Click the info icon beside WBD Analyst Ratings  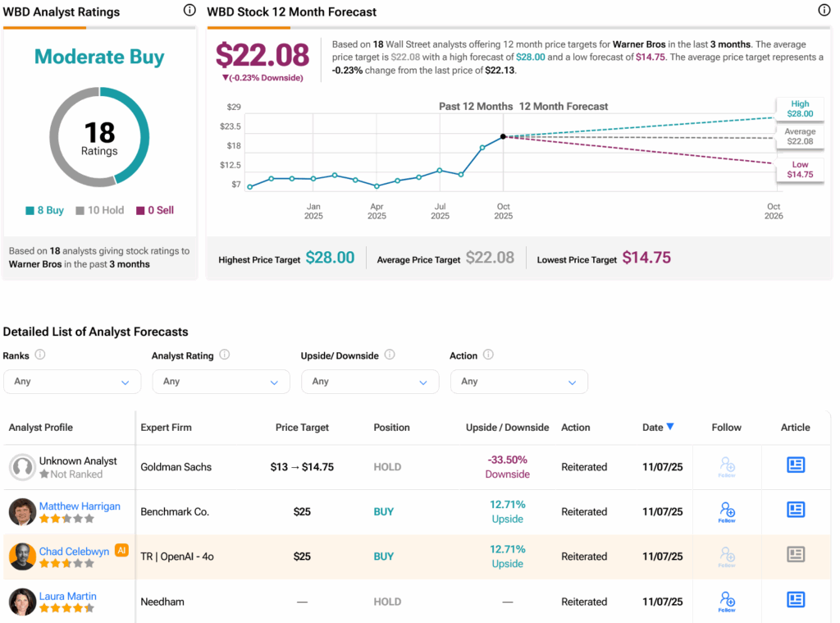tap(189, 11)
